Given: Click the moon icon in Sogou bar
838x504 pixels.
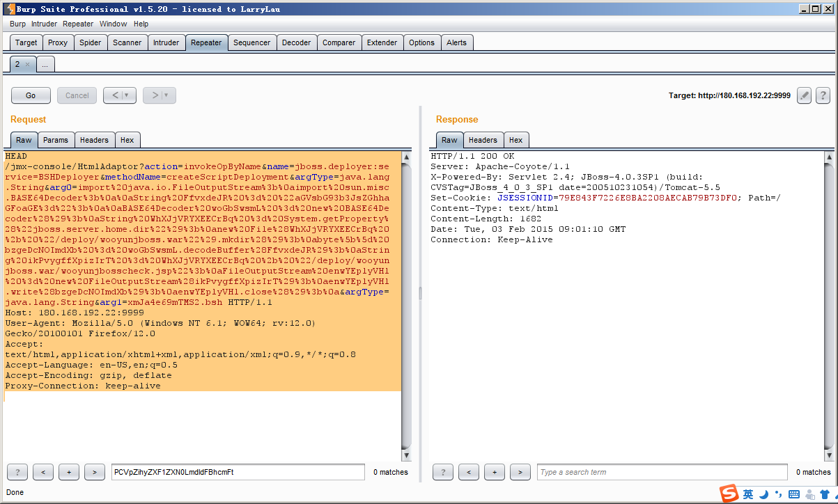Looking at the screenshot, I should coord(763,494).
